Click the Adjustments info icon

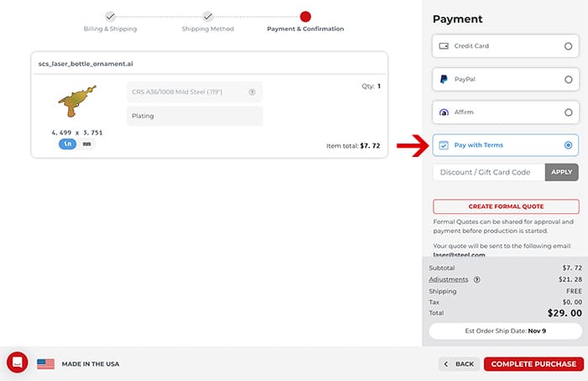click(476, 279)
